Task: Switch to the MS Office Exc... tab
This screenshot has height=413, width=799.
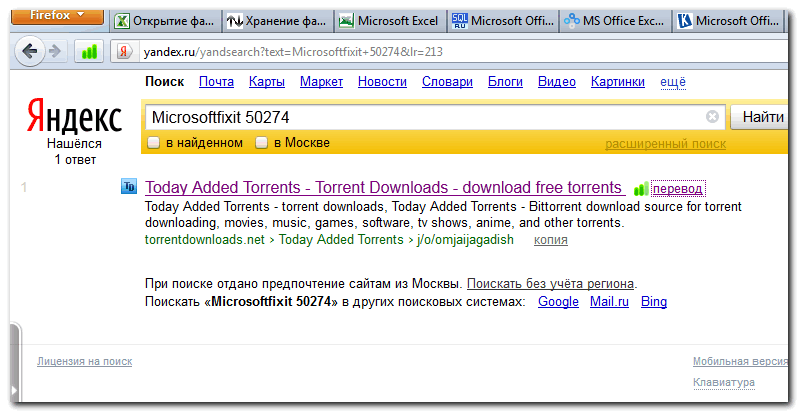Action: pos(615,21)
